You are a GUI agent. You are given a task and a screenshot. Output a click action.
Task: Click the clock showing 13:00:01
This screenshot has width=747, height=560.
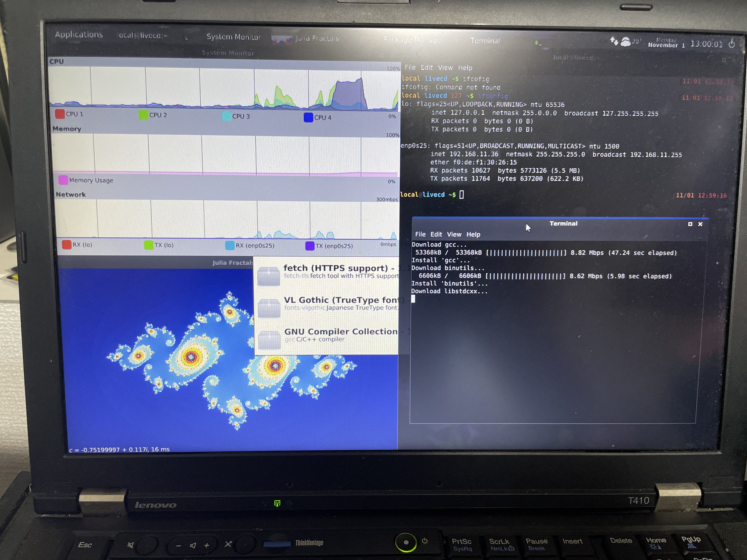point(706,44)
